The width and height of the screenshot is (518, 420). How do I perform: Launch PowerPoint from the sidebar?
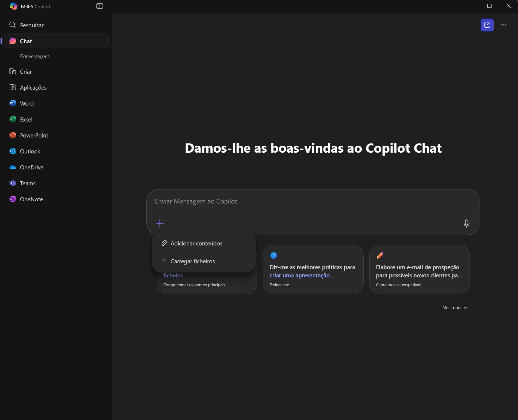[34, 135]
